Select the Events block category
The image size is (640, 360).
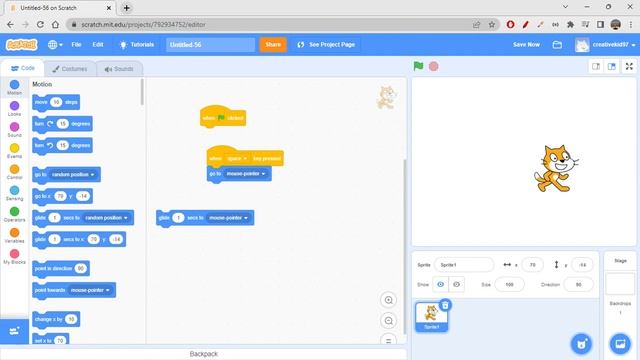tap(14, 151)
